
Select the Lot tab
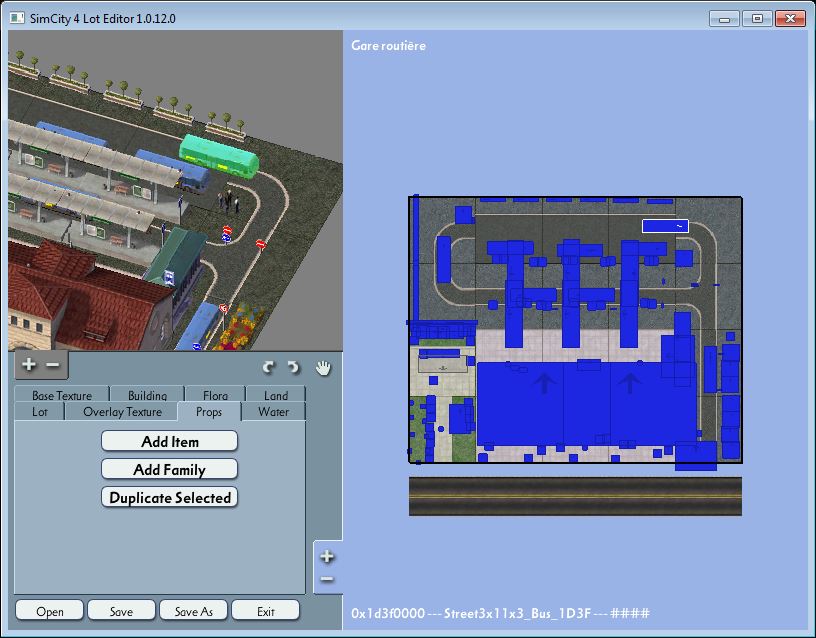(x=40, y=412)
